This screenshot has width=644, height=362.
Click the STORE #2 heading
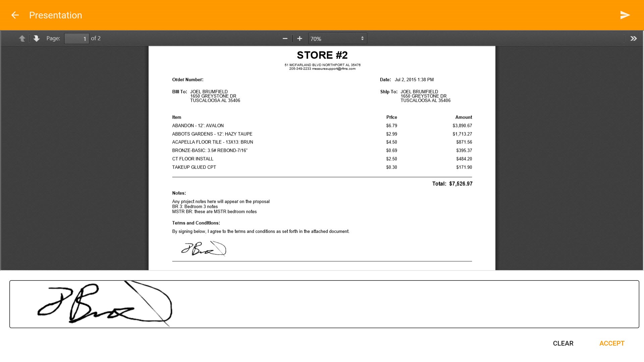pyautogui.click(x=322, y=55)
